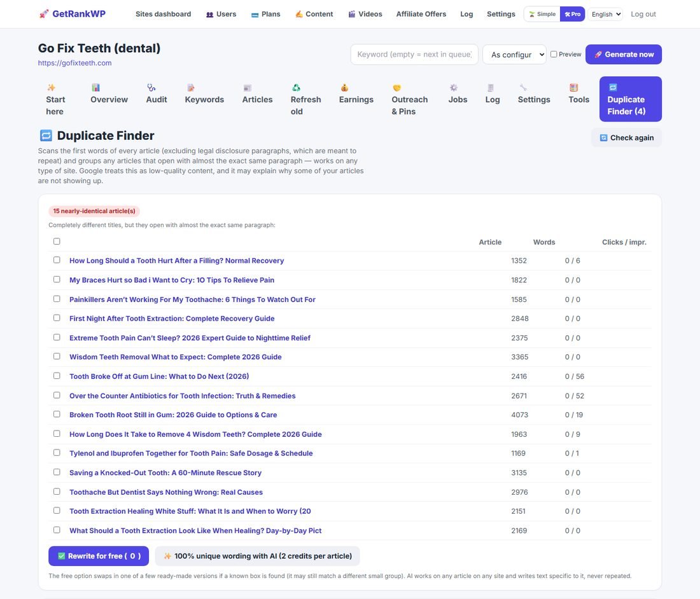The image size is (700, 599).
Task: Switch to the Earnings tab
Action: (356, 93)
